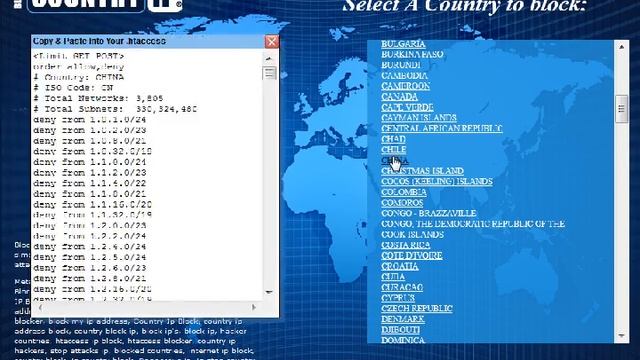Click htaccess popup scroll-down arrow

point(269,292)
